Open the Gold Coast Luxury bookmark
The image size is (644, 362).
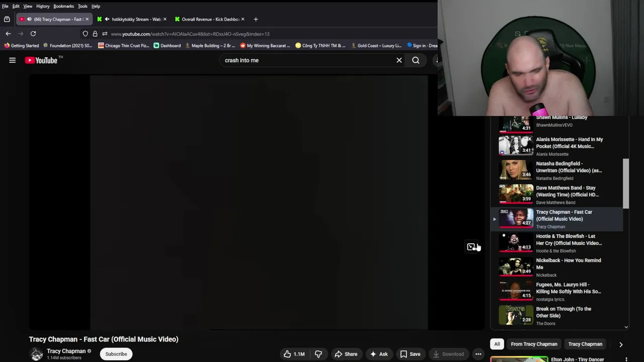[375, 45]
